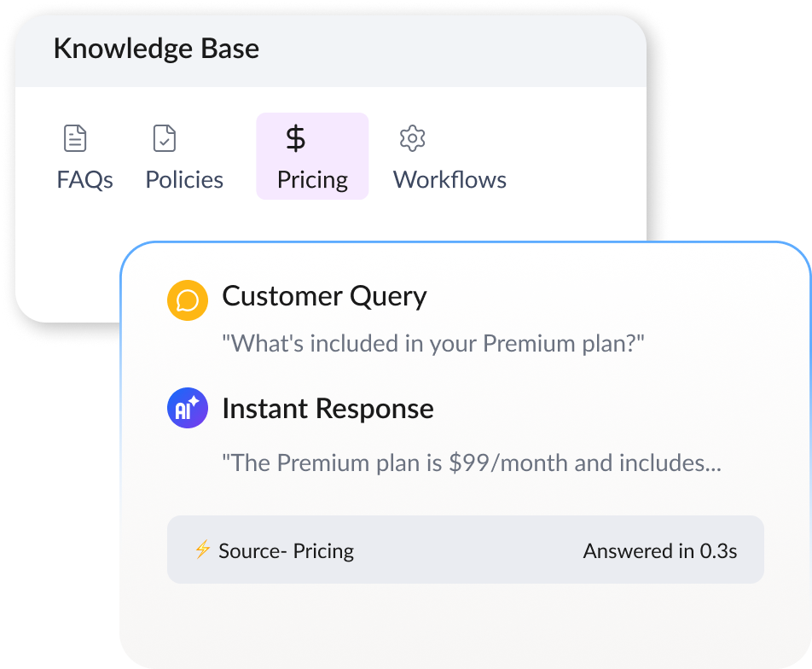Click the dollar sign Pricing icon
The image size is (812, 669).
(296, 138)
